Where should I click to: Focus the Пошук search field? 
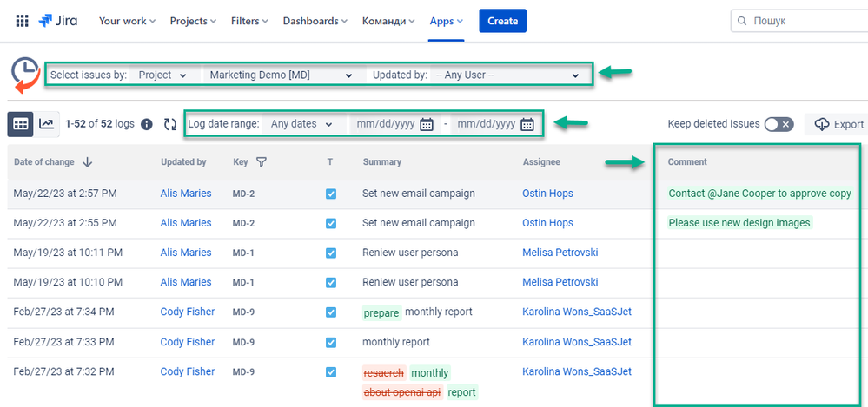tap(799, 21)
